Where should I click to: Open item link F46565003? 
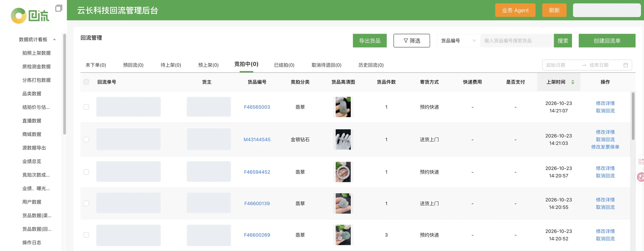click(x=257, y=107)
